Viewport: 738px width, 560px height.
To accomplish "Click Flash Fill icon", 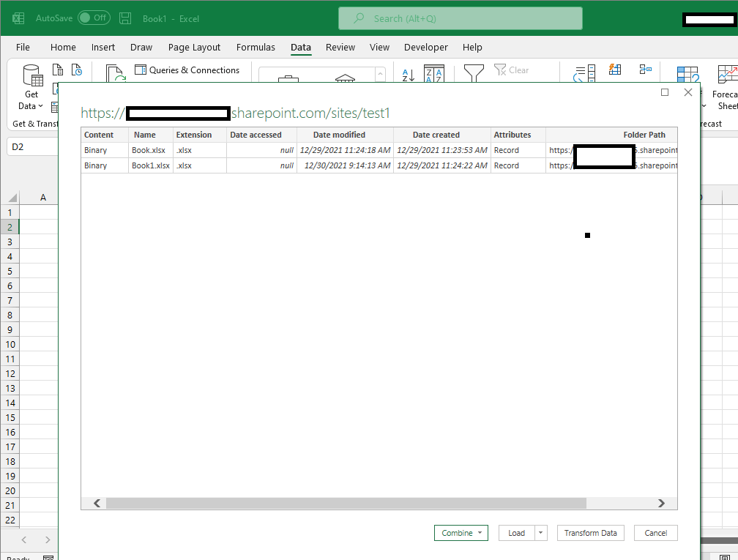I will point(615,70).
